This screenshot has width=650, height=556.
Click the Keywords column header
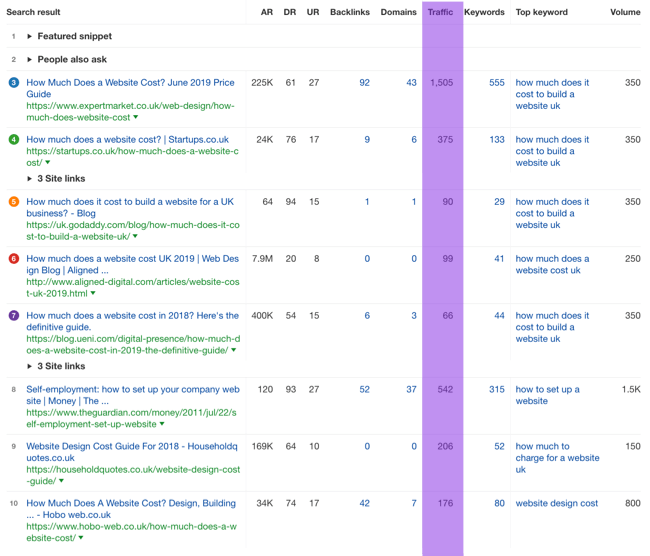click(484, 13)
